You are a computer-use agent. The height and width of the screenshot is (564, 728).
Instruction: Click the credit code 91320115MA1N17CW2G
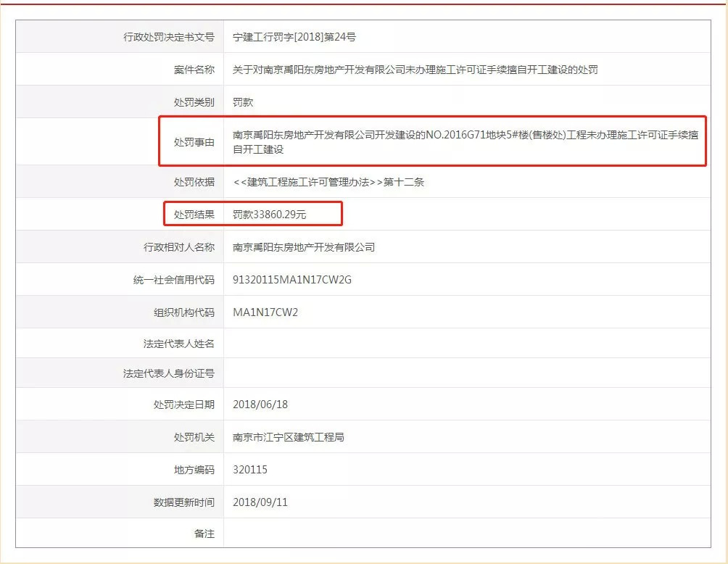point(292,279)
